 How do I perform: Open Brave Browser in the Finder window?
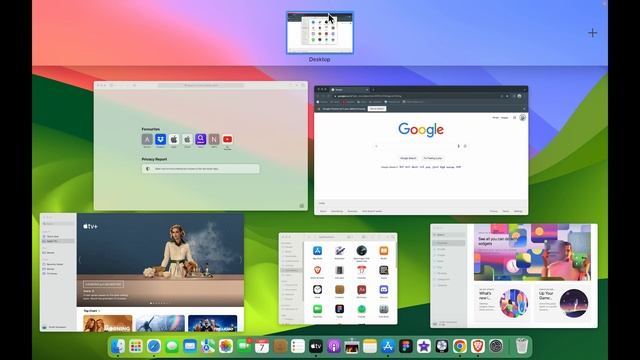[317, 271]
